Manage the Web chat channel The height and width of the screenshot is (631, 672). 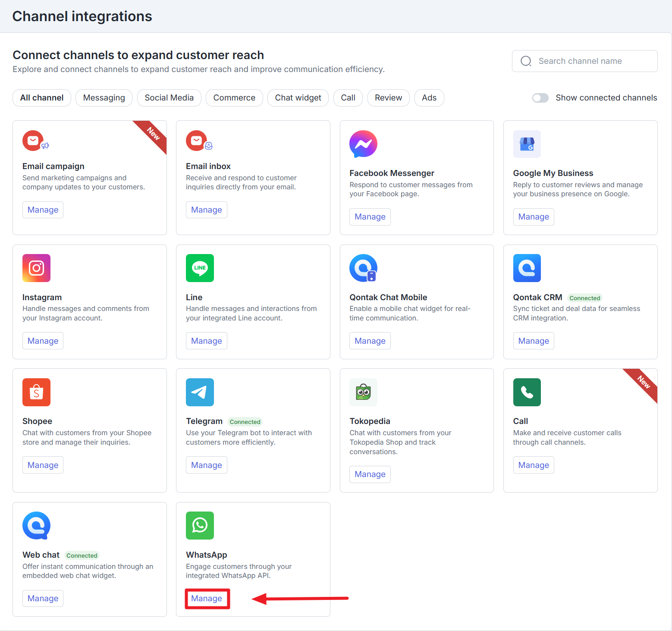pyautogui.click(x=43, y=599)
